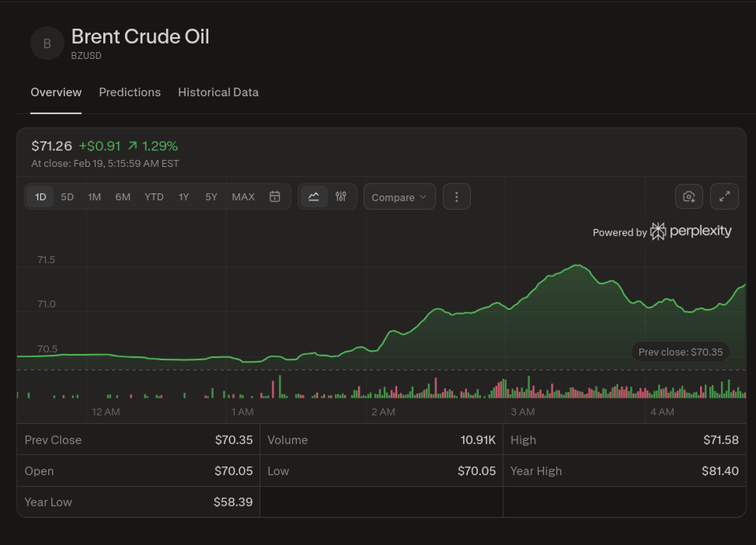Click the Prev close $70.35 label
The image size is (756, 545).
[x=680, y=352]
